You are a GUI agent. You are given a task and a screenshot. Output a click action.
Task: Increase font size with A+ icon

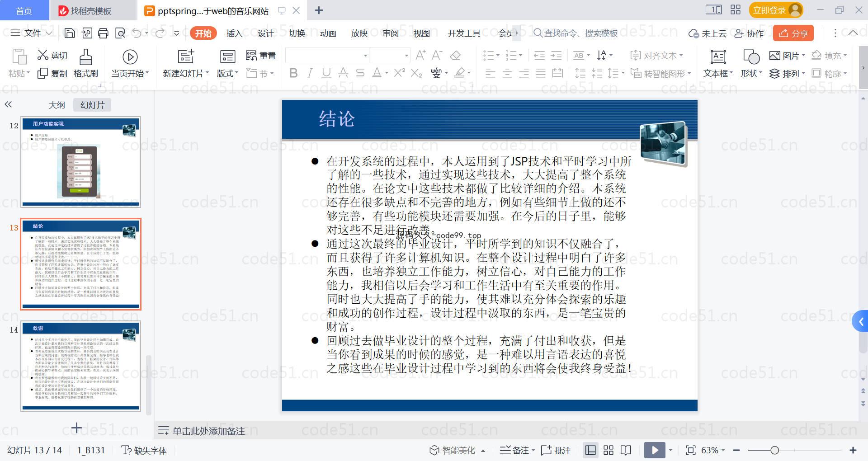[x=420, y=55]
